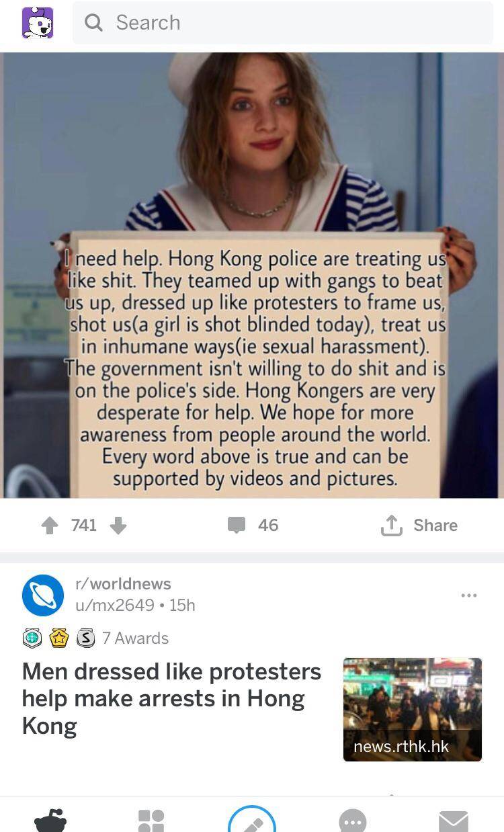
Task: Open the Chat tab
Action: coord(353,821)
